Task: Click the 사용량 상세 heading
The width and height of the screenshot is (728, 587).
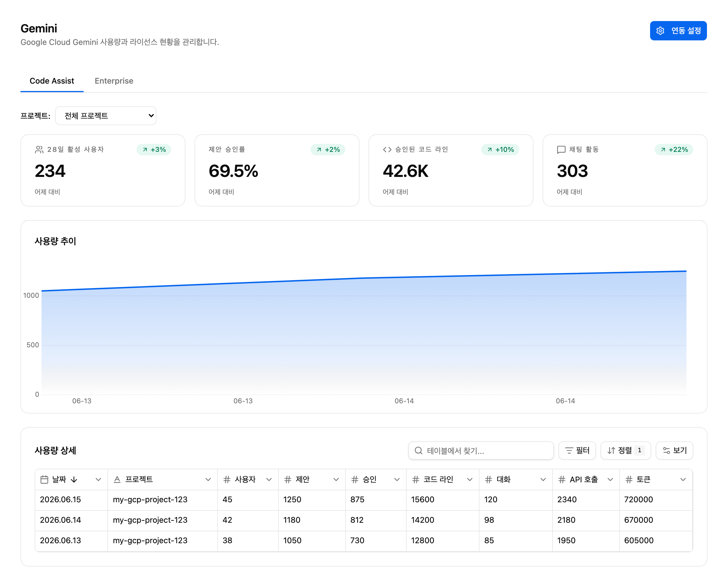Action: pos(55,450)
